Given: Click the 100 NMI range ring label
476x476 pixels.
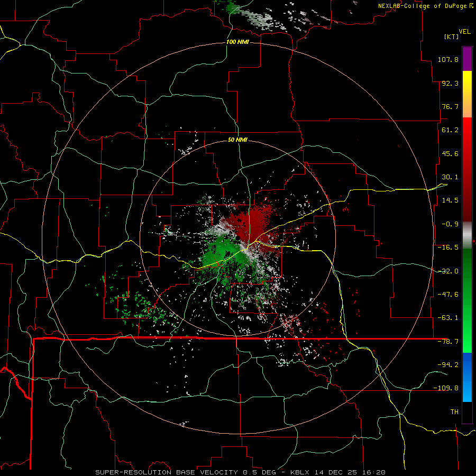Looking at the screenshot, I should 237,42.
